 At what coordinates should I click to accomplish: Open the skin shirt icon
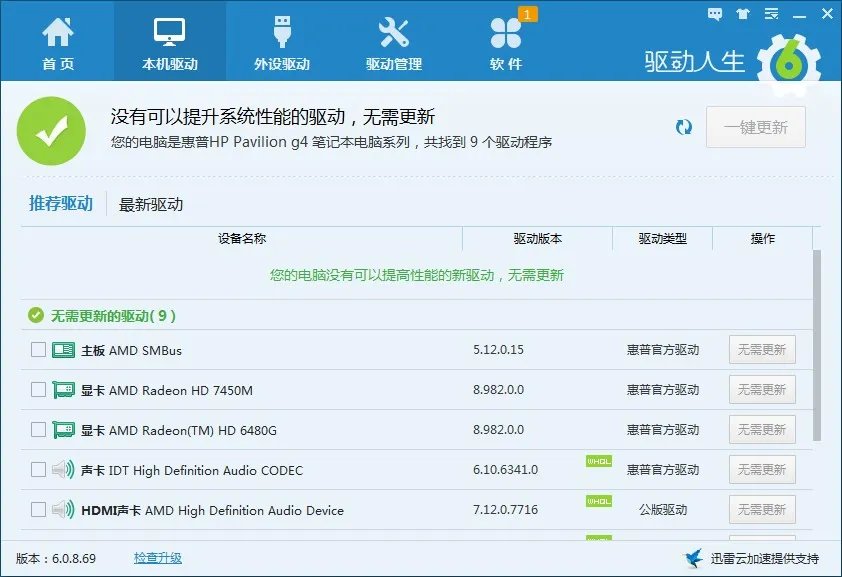click(743, 14)
